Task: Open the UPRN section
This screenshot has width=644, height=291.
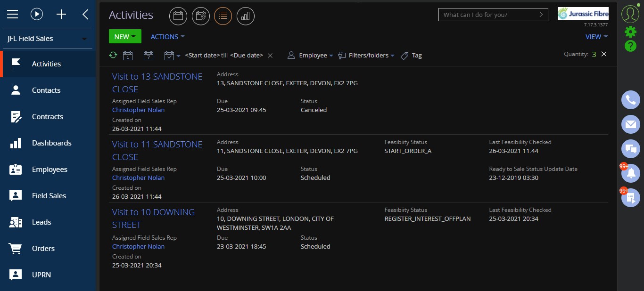Action: pos(48,275)
